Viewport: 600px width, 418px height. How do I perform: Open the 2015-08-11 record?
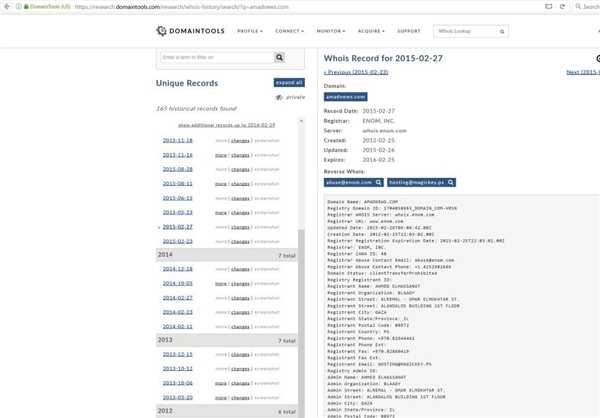pos(178,184)
